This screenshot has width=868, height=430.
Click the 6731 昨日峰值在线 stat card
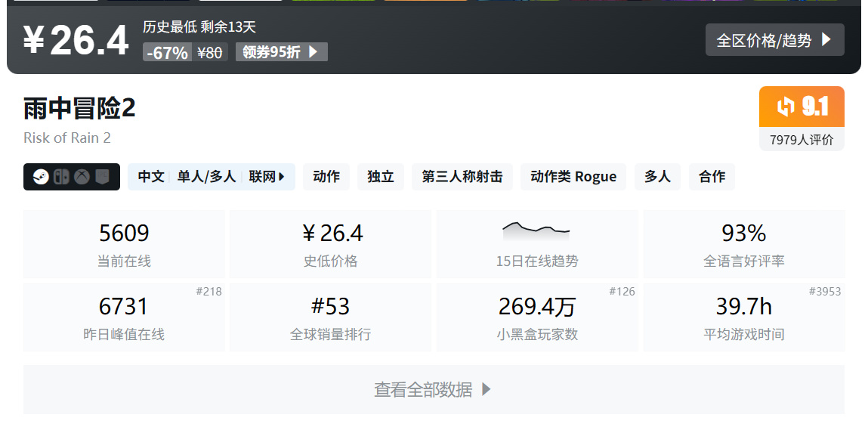tap(124, 317)
